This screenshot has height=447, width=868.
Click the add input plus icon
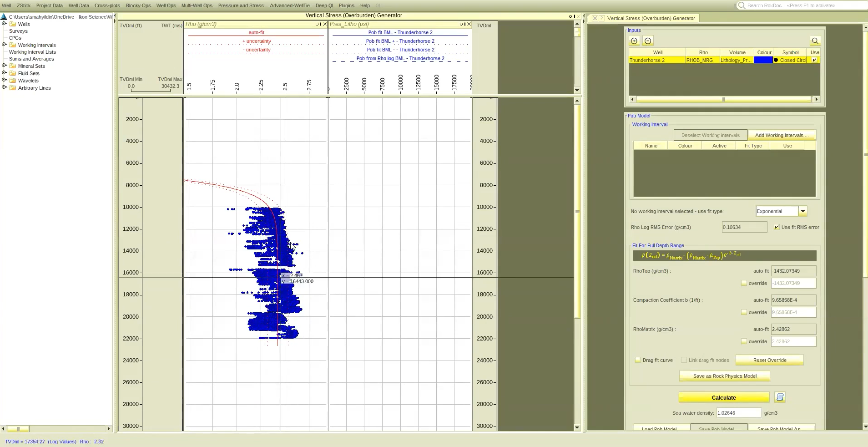[634, 41]
